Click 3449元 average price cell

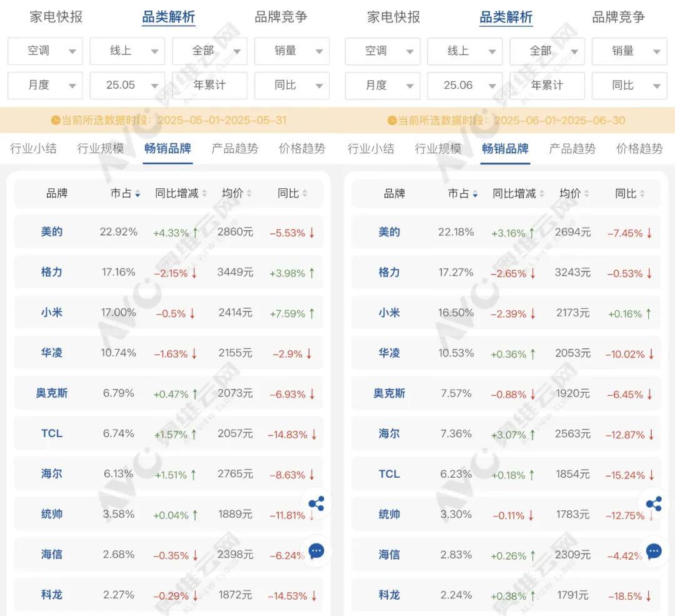tap(235, 272)
